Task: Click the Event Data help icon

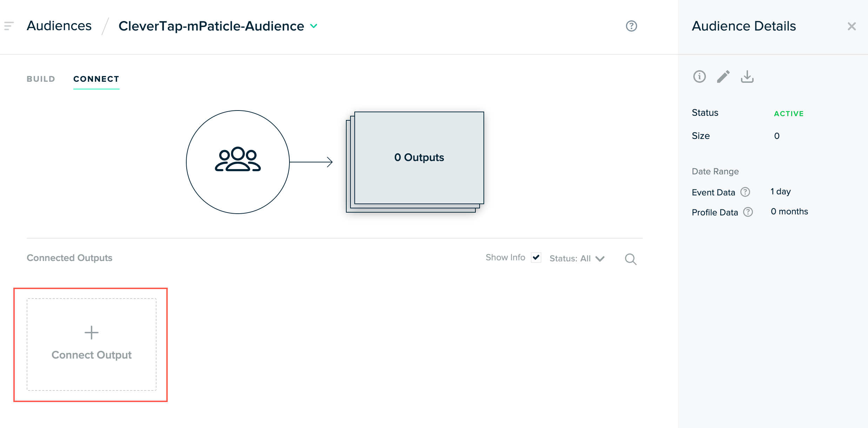Action: (x=745, y=192)
